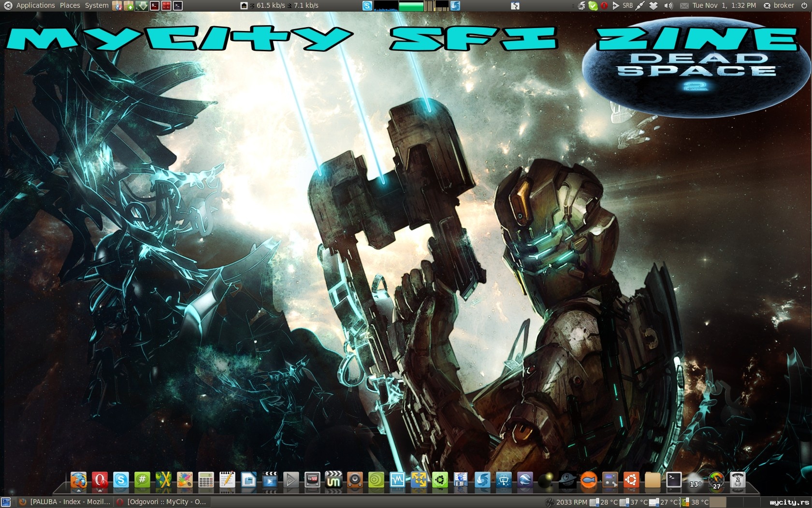Viewport: 812px width, 508px height.
Task: Open the CPU gauge dock applet showing 27
Action: click(x=716, y=480)
